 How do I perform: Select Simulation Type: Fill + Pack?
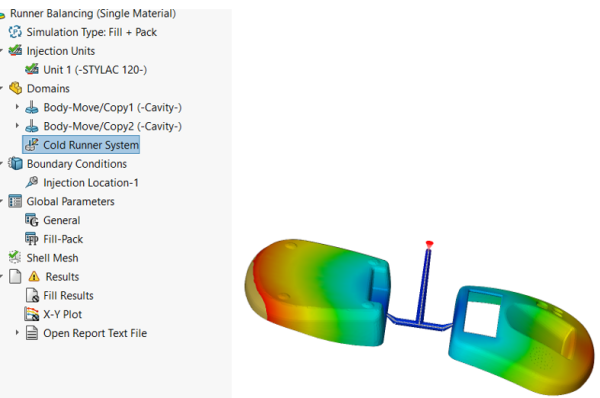[x=91, y=32]
